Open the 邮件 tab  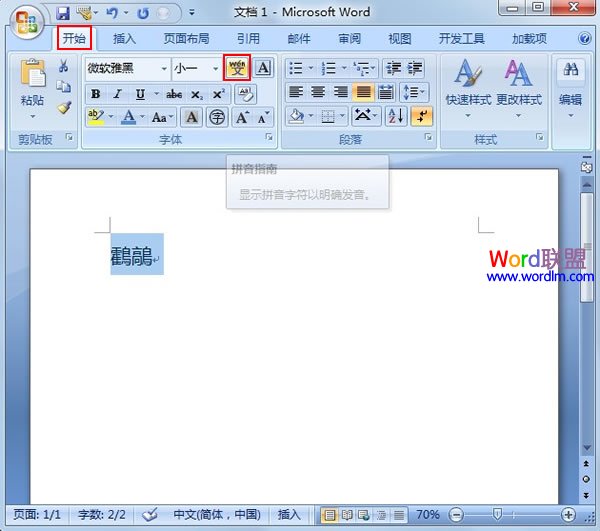299,39
